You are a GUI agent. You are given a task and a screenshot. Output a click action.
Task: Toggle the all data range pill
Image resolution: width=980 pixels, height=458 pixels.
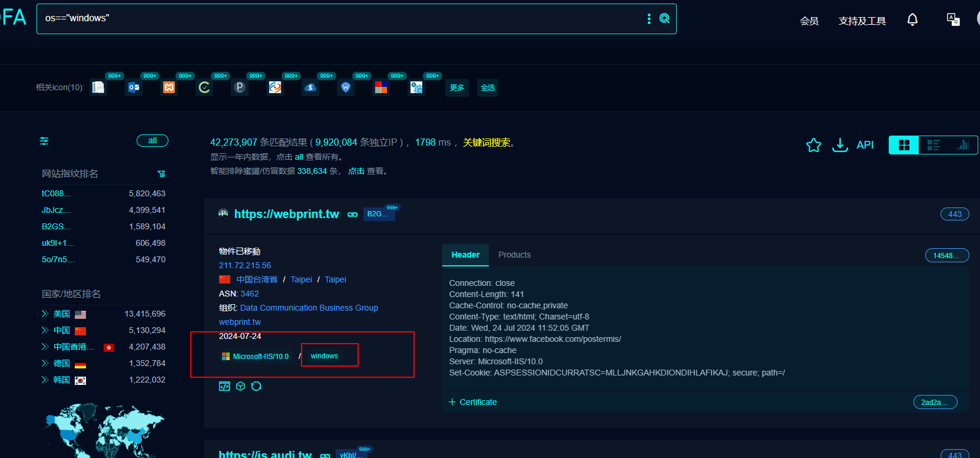coord(153,140)
